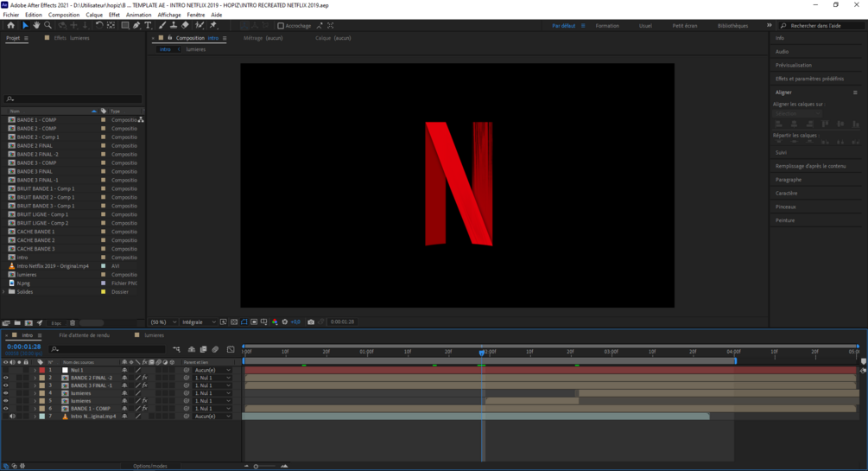Select the Hand tool
Screen dimensions: 868x471
point(36,25)
